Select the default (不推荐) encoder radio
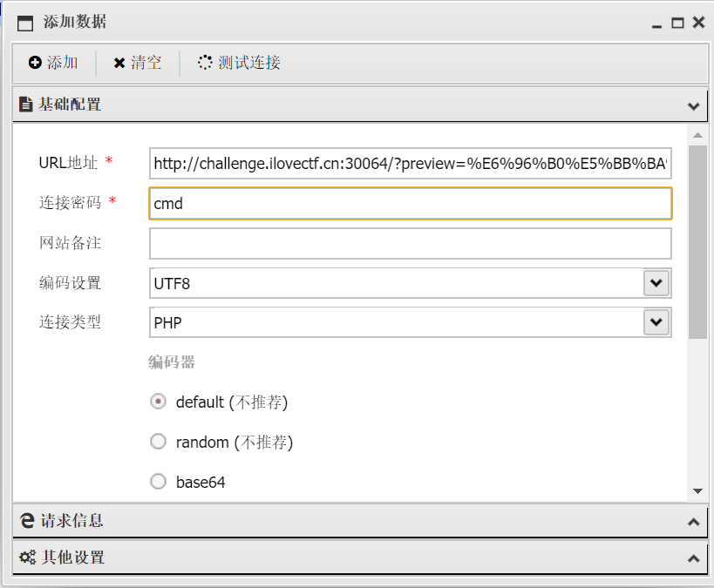The height and width of the screenshot is (588, 714). 158,402
